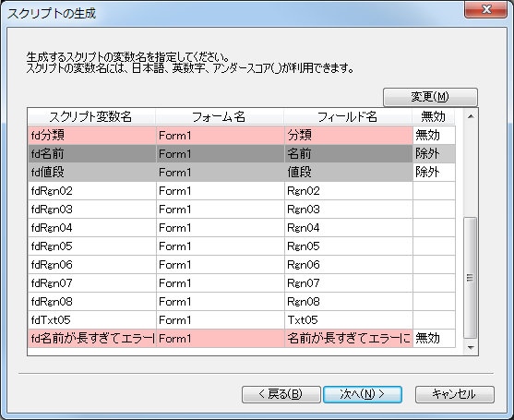This screenshot has width=514, height=420.
Task: Return with the 戻る(B) button
Action: click(281, 394)
